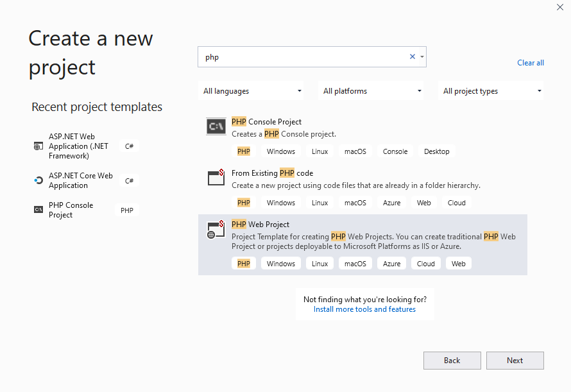Open the All platforms filter dropdown

point(371,90)
